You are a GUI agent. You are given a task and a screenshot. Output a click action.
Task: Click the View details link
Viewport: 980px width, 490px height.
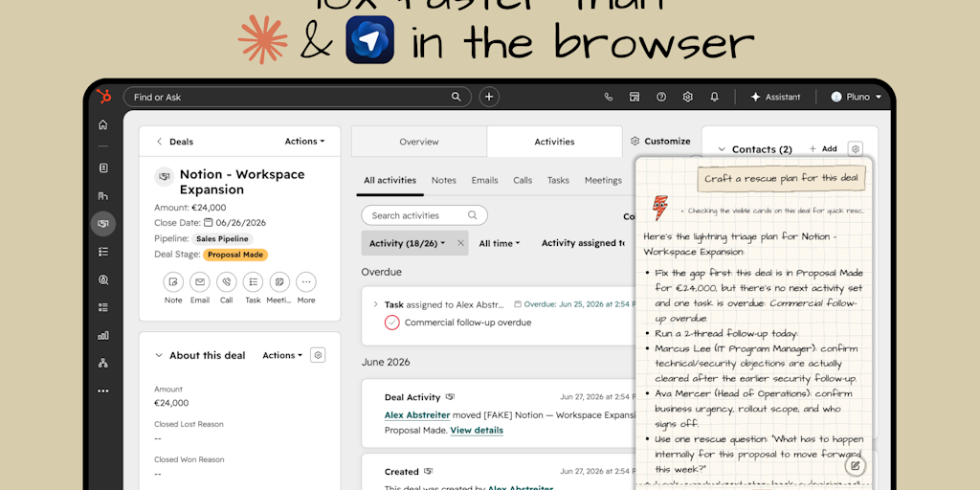(477, 430)
